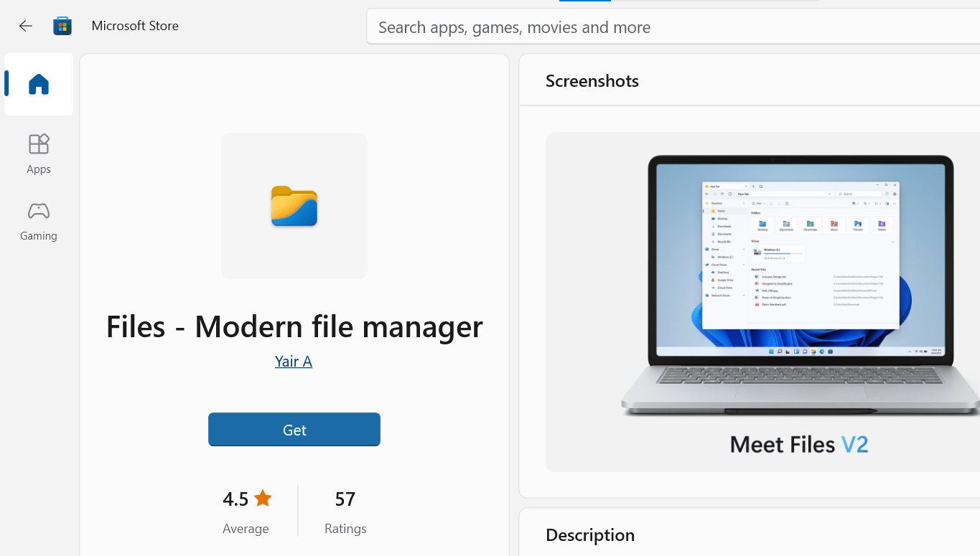980x556 pixels.
Task: Click the Description section heading
Action: pos(590,534)
